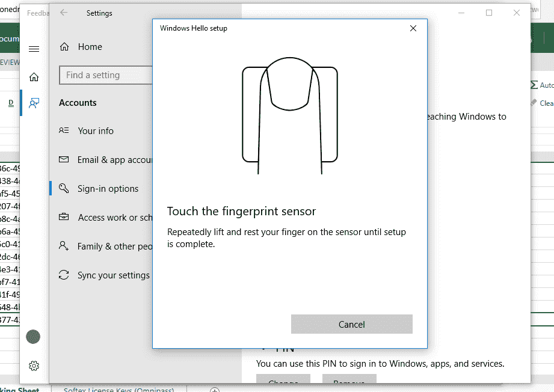Click the envelope icon for Email accounts
This screenshot has height=392, width=554.
64,159
